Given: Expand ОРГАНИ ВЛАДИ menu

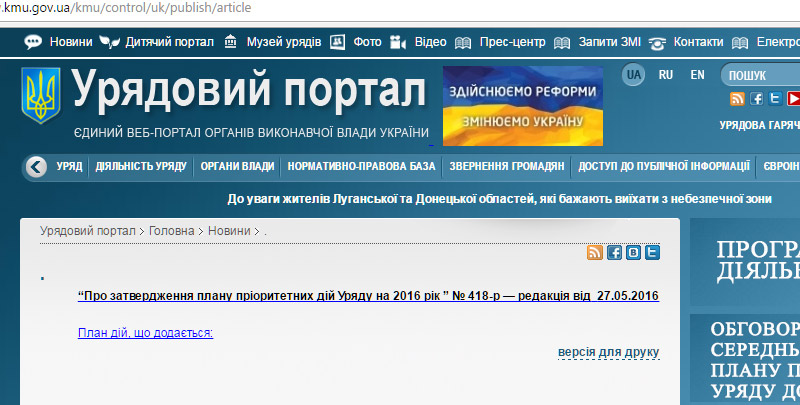Looking at the screenshot, I should tap(237, 166).
